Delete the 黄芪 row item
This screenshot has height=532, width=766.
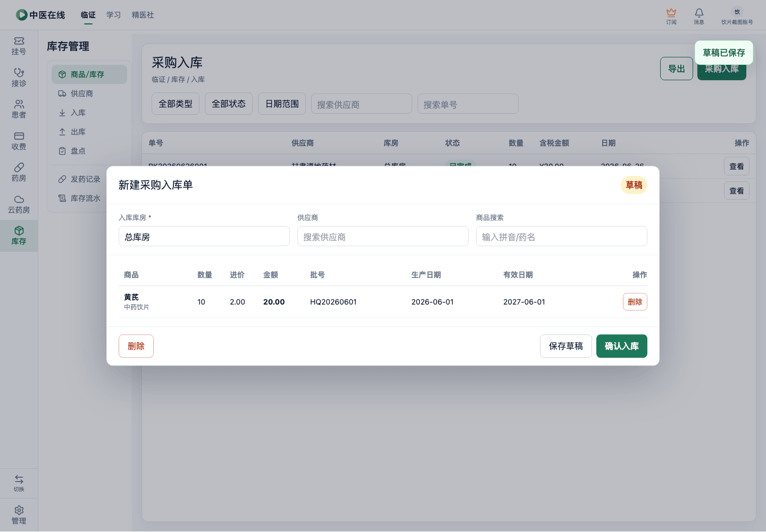(x=635, y=302)
